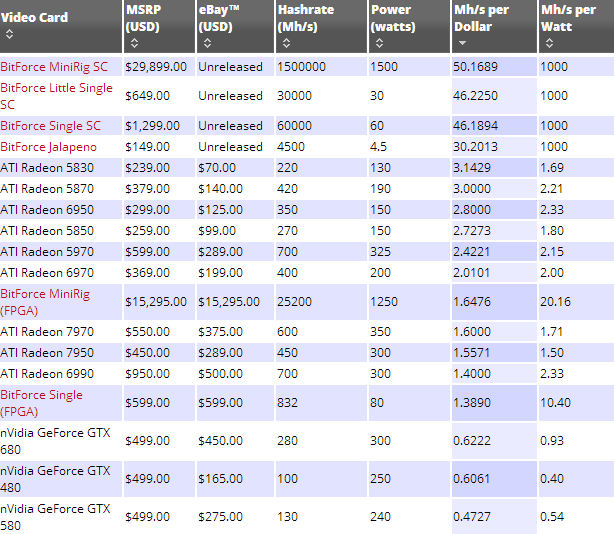Click the MSRP (USD) sort arrows
Screen dimensions: 614x534
click(x=134, y=43)
